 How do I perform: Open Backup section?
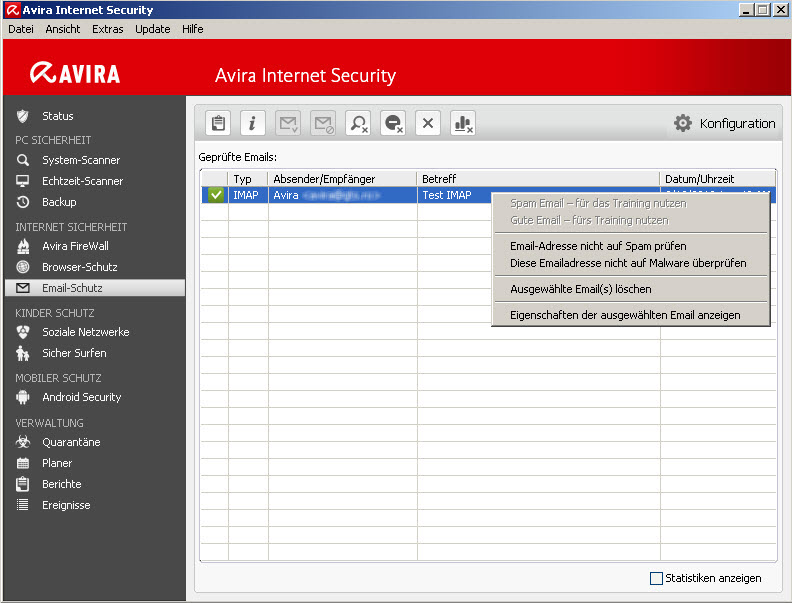pos(59,202)
